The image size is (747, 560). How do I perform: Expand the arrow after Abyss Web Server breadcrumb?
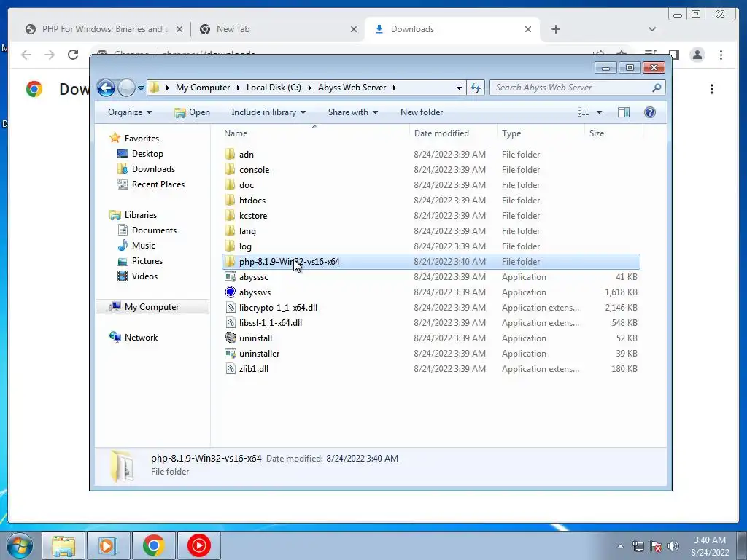395,87
